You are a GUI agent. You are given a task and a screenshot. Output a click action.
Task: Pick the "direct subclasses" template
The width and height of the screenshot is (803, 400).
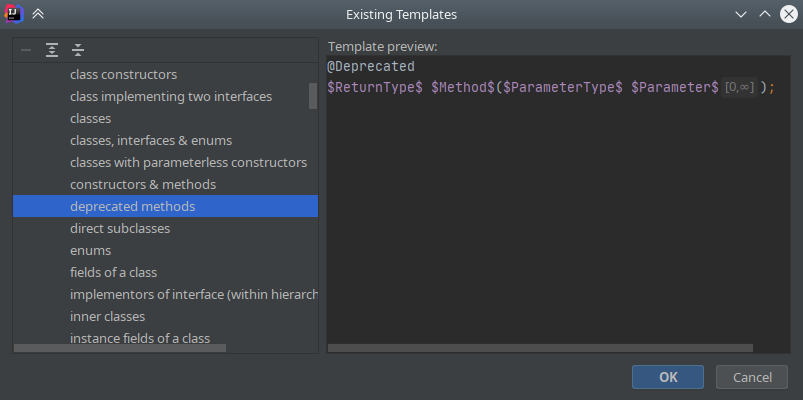point(120,228)
